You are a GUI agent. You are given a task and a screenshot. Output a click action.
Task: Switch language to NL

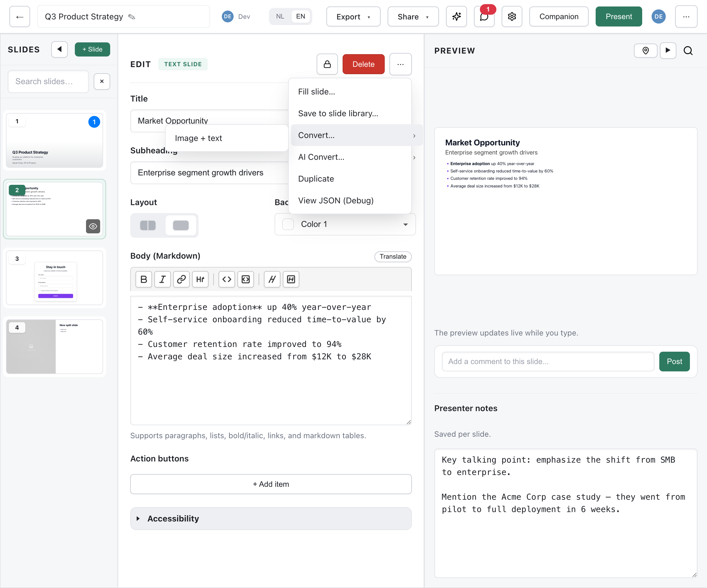click(x=280, y=16)
